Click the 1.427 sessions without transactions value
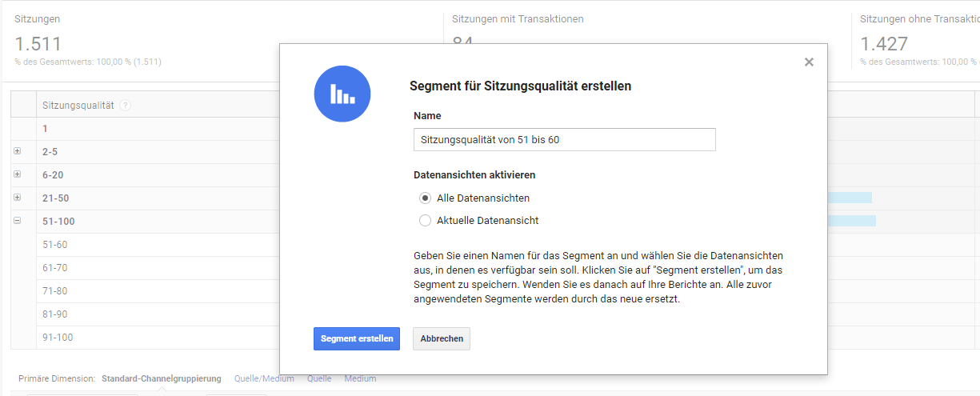The width and height of the screenshot is (980, 396). point(884,43)
